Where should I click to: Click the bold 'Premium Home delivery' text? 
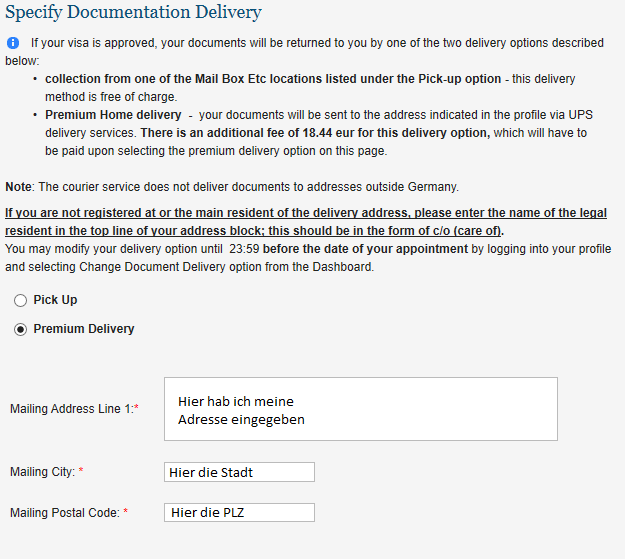(x=113, y=115)
